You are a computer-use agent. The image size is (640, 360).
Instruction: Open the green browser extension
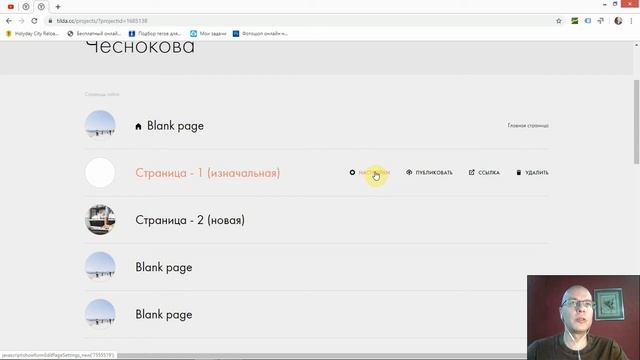[575, 21]
